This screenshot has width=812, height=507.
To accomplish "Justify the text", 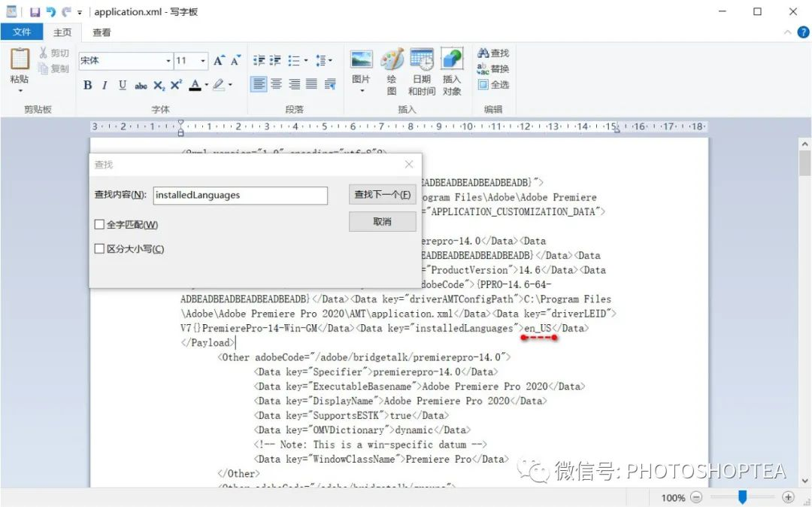I will [x=312, y=84].
